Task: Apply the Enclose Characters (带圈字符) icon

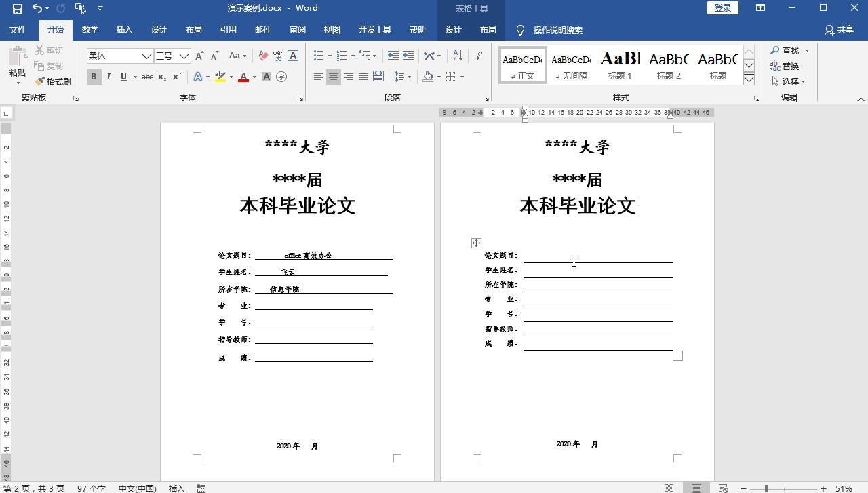Action: click(282, 77)
